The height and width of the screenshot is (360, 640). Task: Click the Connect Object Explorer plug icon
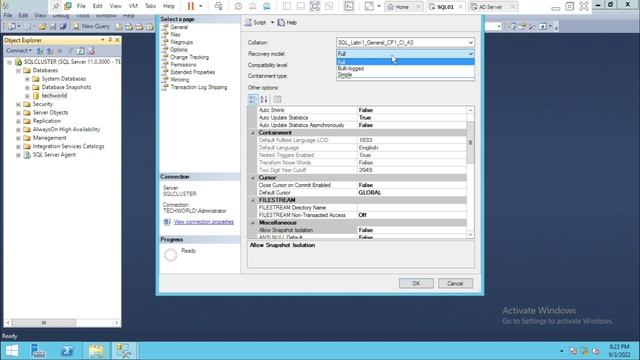40,51
